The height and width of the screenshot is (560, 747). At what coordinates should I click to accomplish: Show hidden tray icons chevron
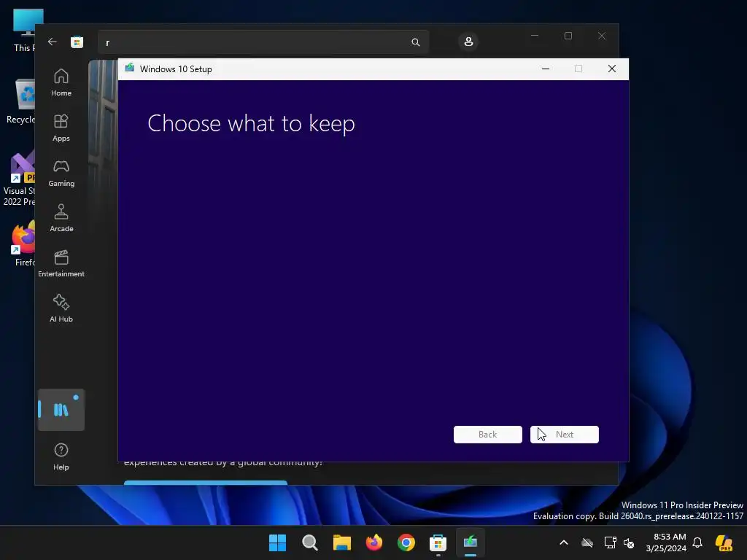coord(564,542)
